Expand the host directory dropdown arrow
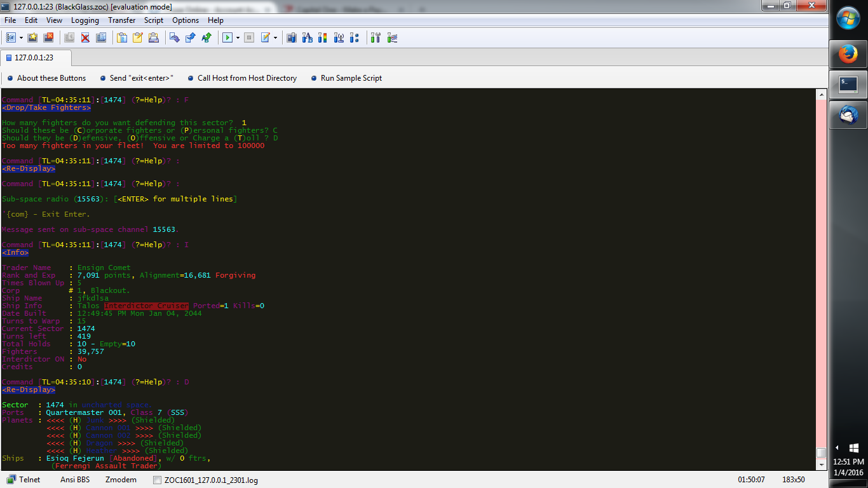The width and height of the screenshot is (868, 488). coord(21,37)
